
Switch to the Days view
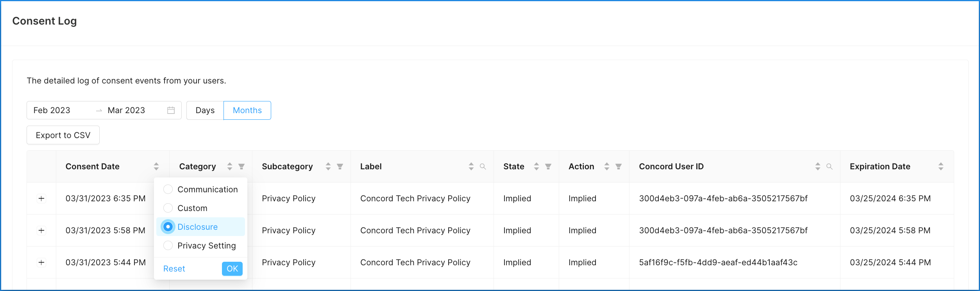204,110
